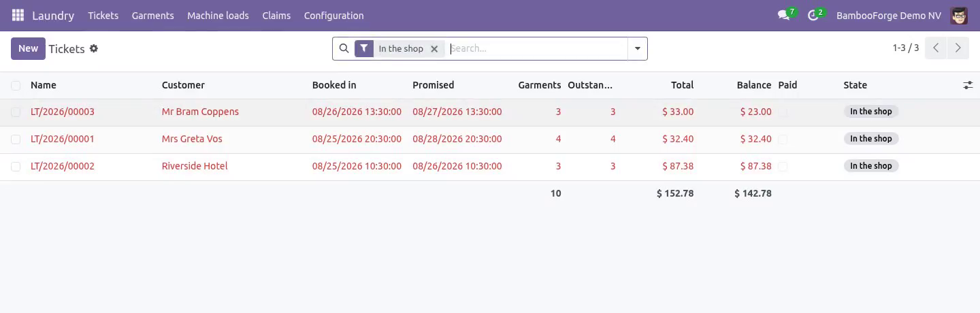Open the user avatar menu
The width and height of the screenshot is (980, 313).
(959, 15)
